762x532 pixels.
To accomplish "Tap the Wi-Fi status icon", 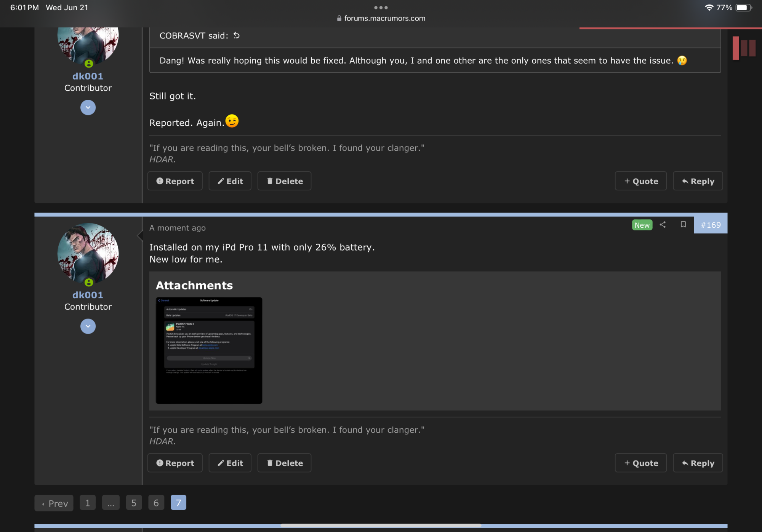I will tap(709, 8).
